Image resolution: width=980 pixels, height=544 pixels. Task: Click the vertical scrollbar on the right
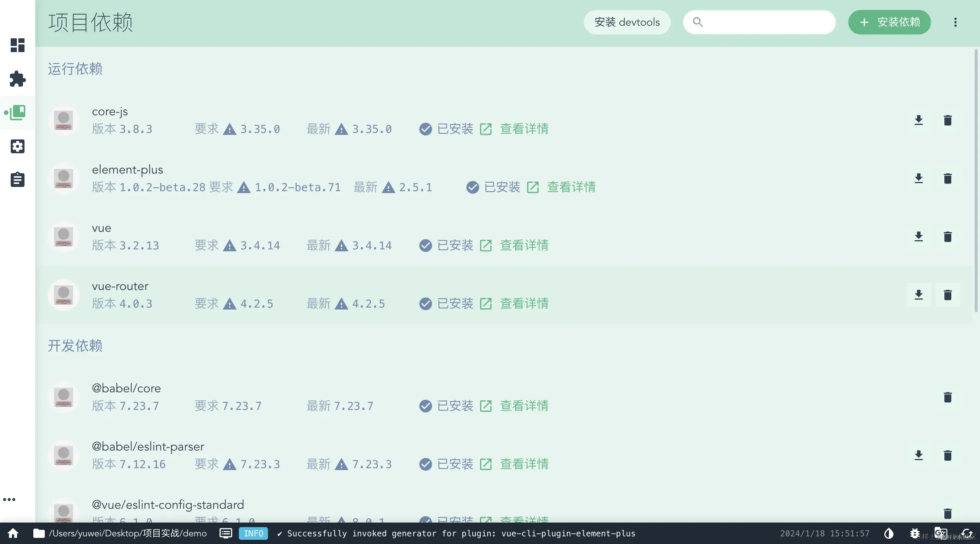[x=976, y=180]
